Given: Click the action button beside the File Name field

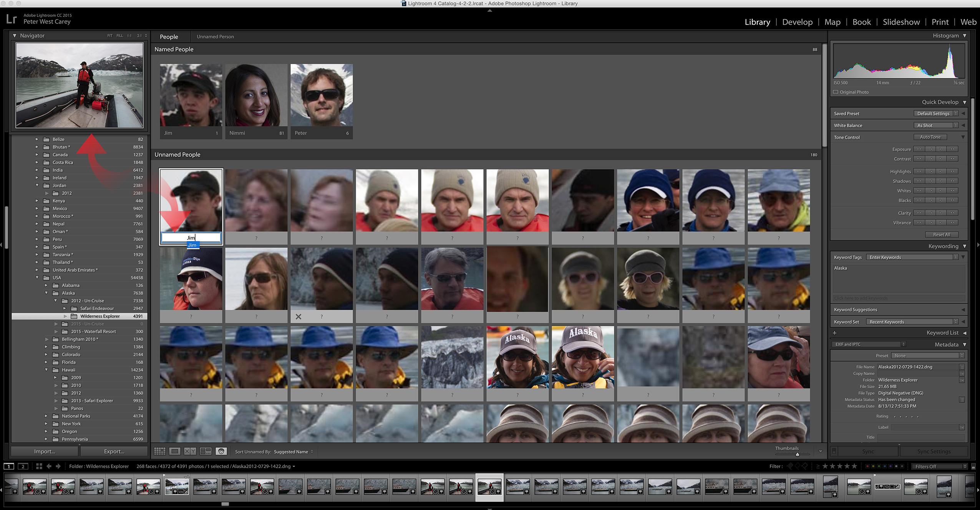Looking at the screenshot, I should (962, 367).
